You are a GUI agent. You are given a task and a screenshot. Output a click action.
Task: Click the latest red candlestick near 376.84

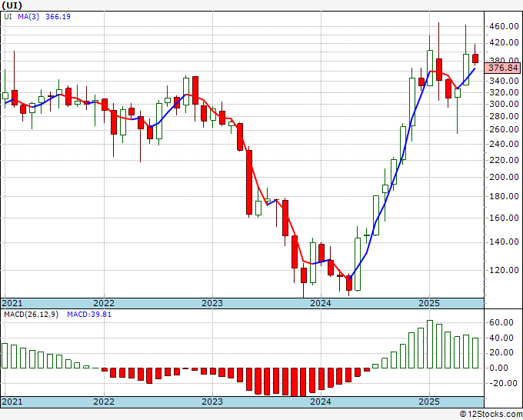click(475, 58)
